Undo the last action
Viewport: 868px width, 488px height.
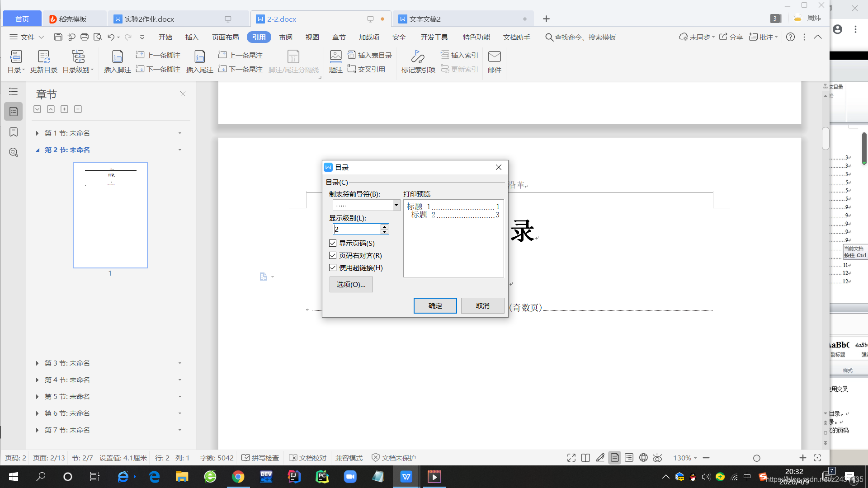[x=111, y=37]
